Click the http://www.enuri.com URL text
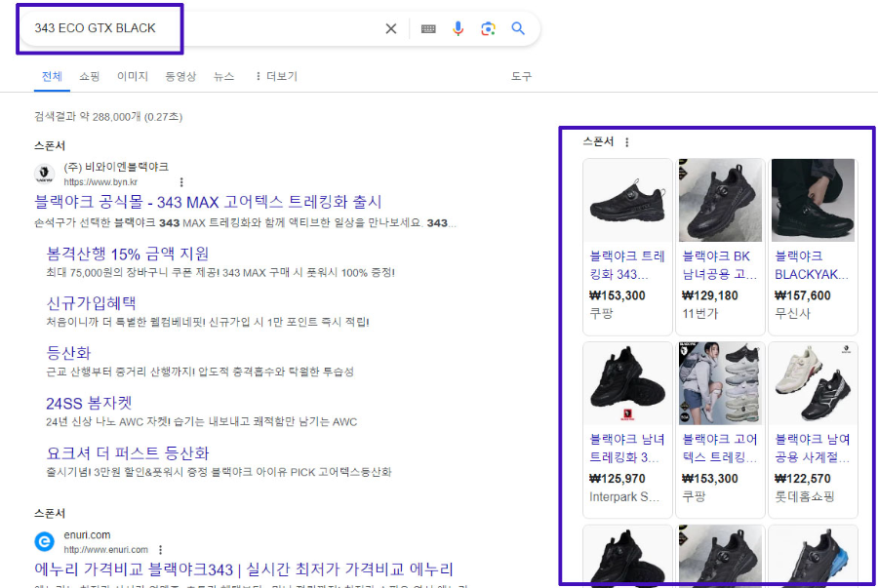878x588 pixels. click(x=105, y=549)
